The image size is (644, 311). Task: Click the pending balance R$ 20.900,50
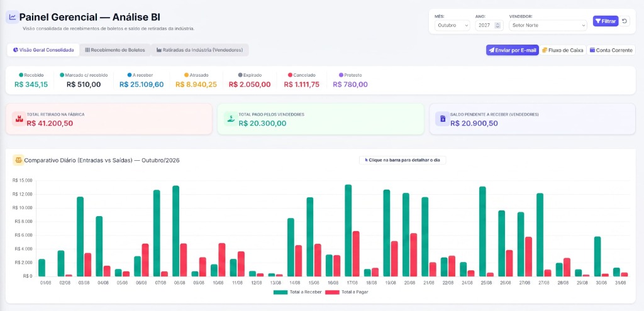coord(474,123)
